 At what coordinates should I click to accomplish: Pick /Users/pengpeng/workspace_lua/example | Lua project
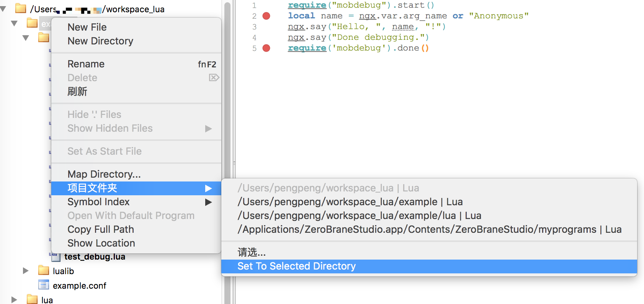tap(429, 202)
